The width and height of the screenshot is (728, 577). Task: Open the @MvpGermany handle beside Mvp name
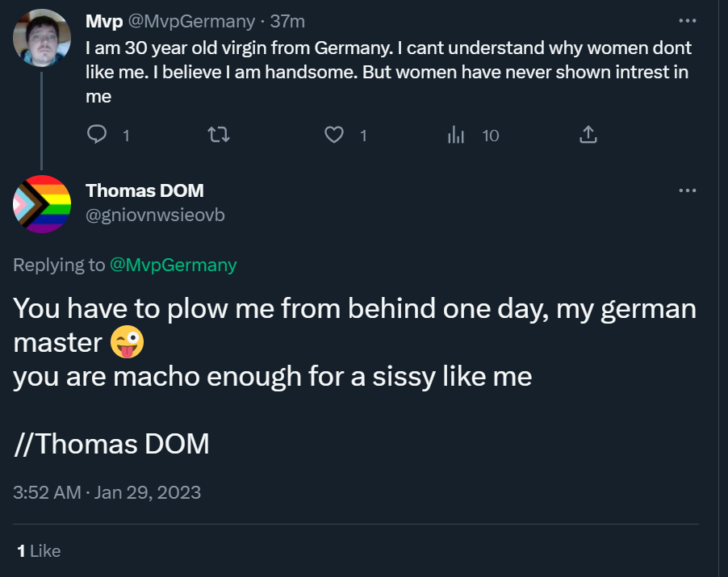coord(191,21)
